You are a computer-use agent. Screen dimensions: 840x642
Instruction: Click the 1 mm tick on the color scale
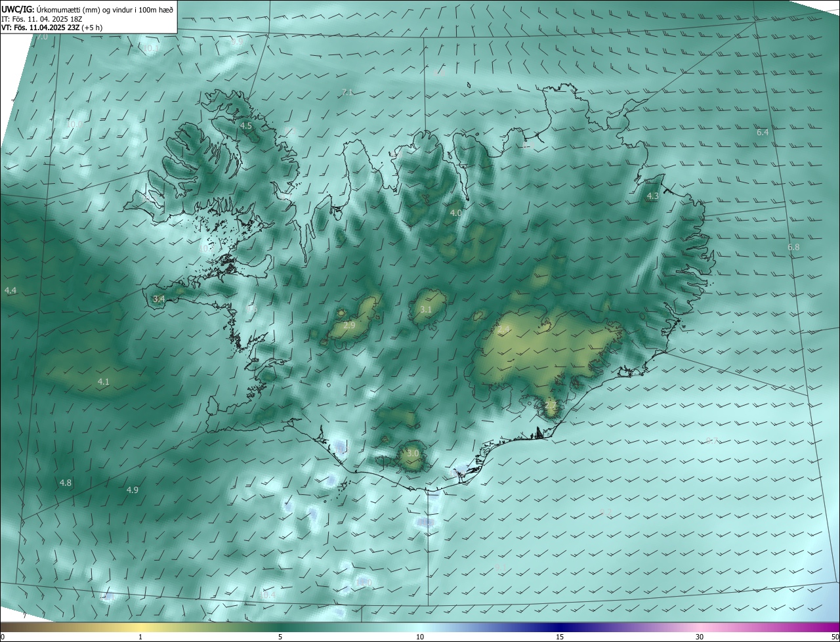point(140,637)
